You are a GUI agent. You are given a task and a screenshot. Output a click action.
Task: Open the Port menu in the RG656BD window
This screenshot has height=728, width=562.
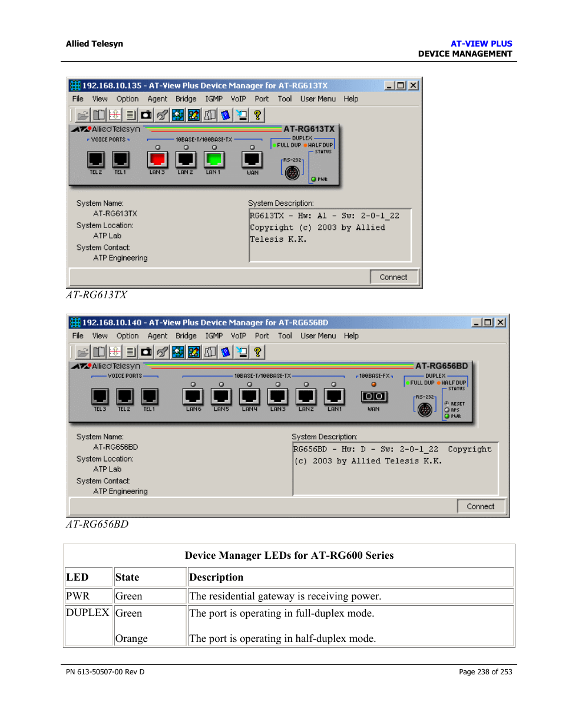pos(262,336)
